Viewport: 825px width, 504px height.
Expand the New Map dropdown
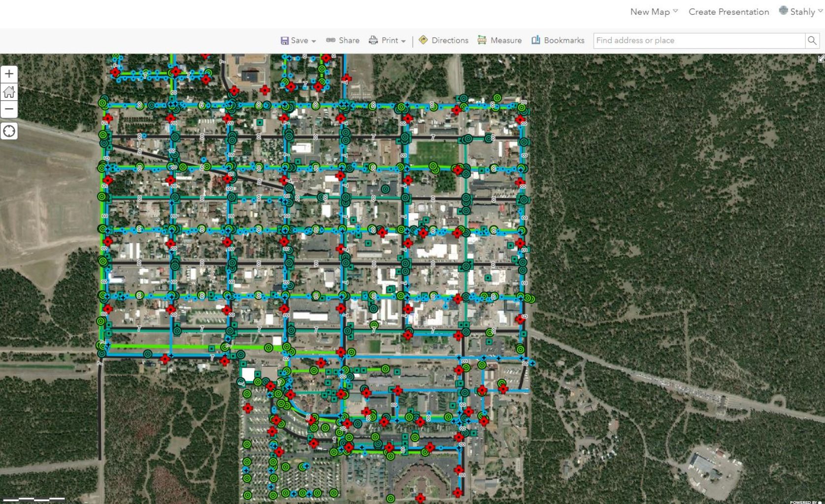(675, 11)
